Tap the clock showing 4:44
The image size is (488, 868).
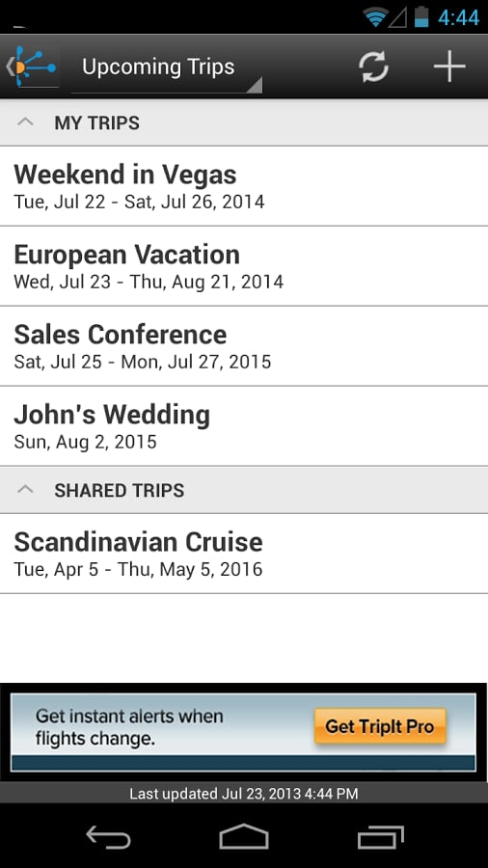point(459,17)
